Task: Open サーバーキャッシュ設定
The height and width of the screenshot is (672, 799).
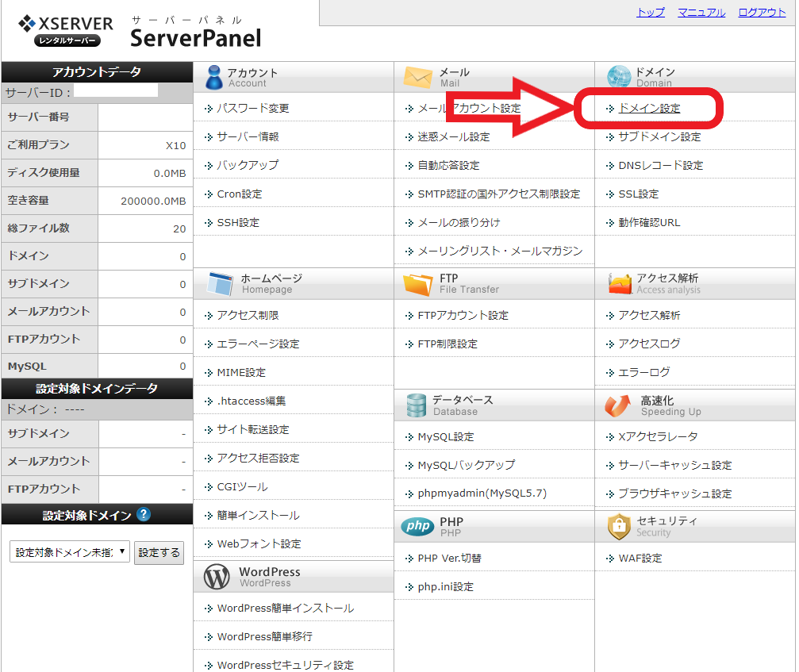Action: point(674,465)
